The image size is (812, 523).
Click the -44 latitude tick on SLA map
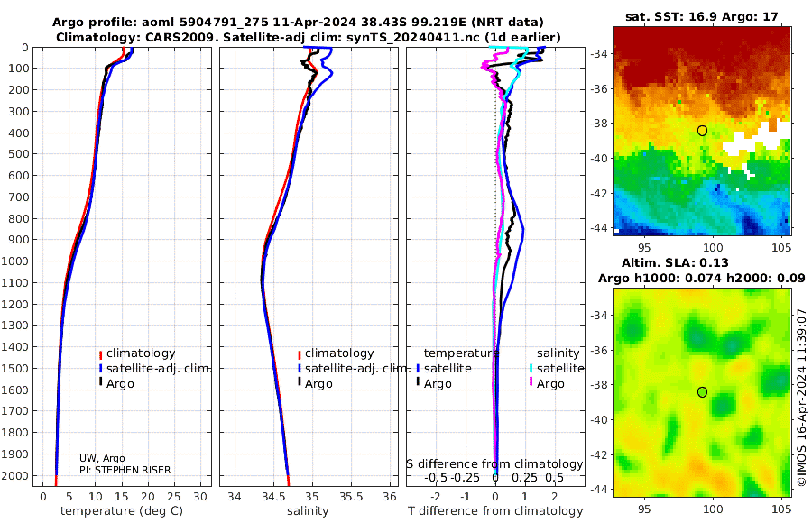click(x=597, y=490)
